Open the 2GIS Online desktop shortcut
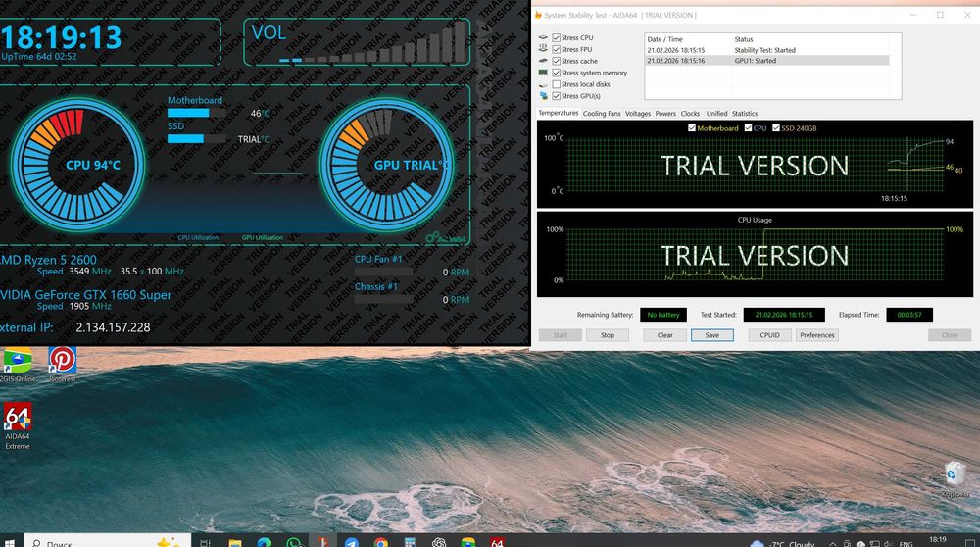 pos(18,365)
